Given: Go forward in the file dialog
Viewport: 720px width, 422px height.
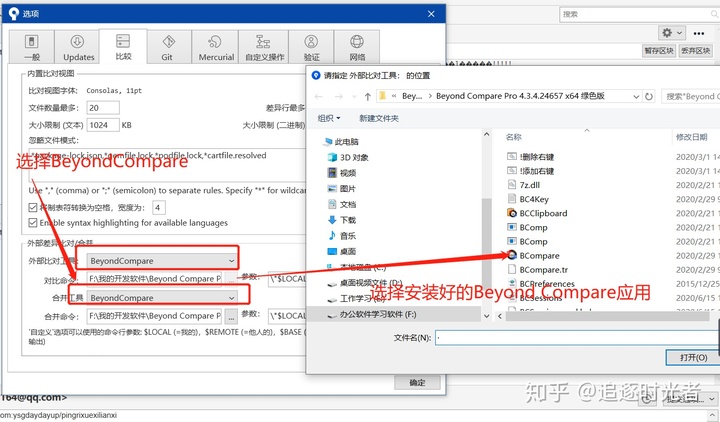Looking at the screenshot, I should click(x=338, y=96).
